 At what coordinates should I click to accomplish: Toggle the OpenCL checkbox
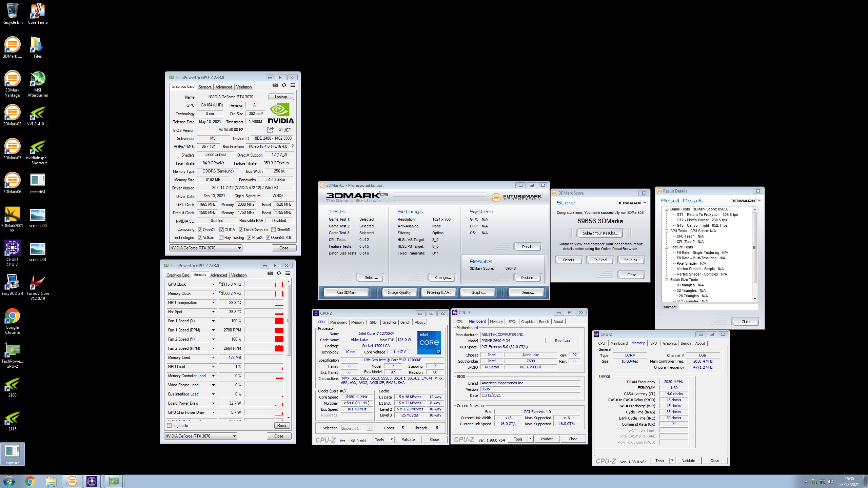(200, 230)
